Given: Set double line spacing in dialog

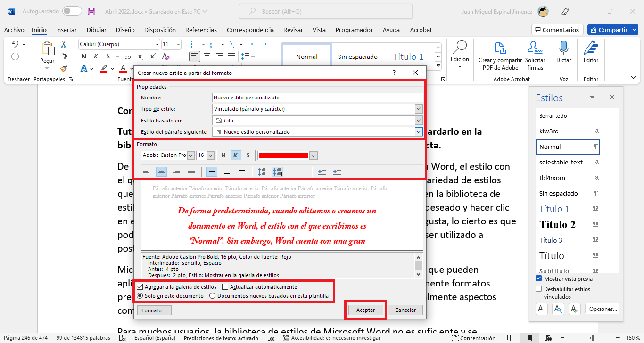Looking at the screenshot, I should 242,172.
